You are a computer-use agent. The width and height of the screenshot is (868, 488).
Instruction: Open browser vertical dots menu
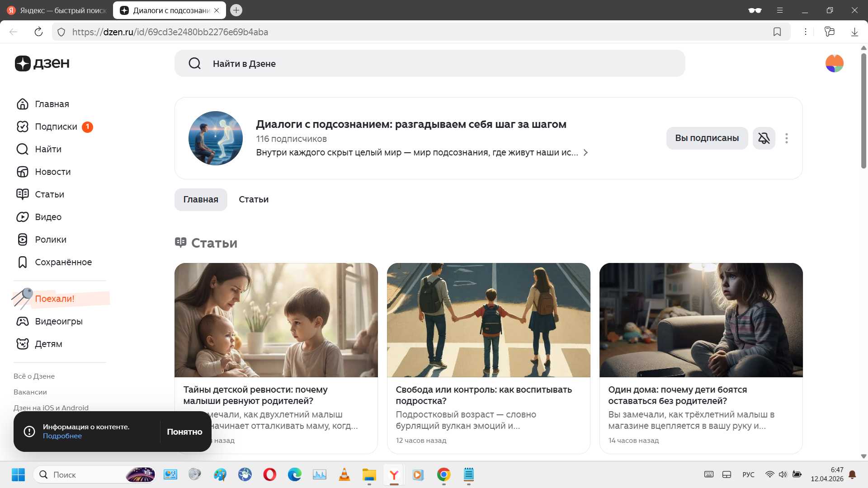pos(806,32)
